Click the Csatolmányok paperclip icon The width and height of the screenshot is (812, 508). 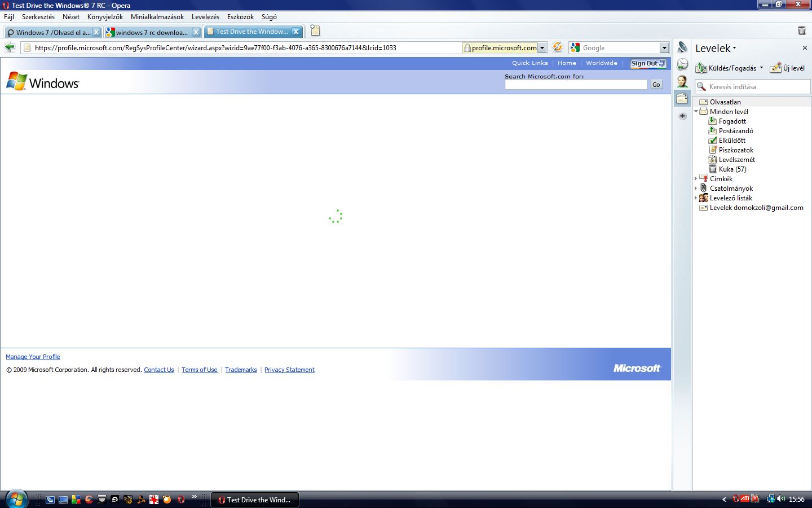[x=703, y=188]
